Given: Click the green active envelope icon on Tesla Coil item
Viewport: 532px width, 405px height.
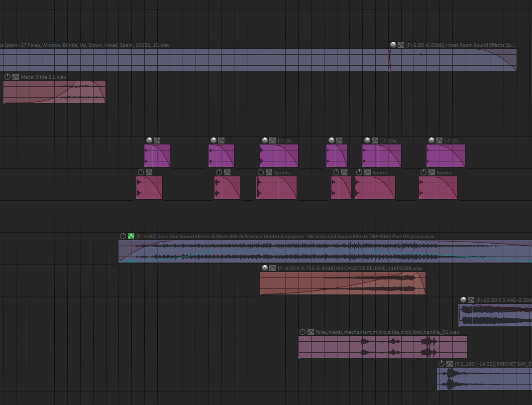Looking at the screenshot, I should pyautogui.click(x=131, y=236).
